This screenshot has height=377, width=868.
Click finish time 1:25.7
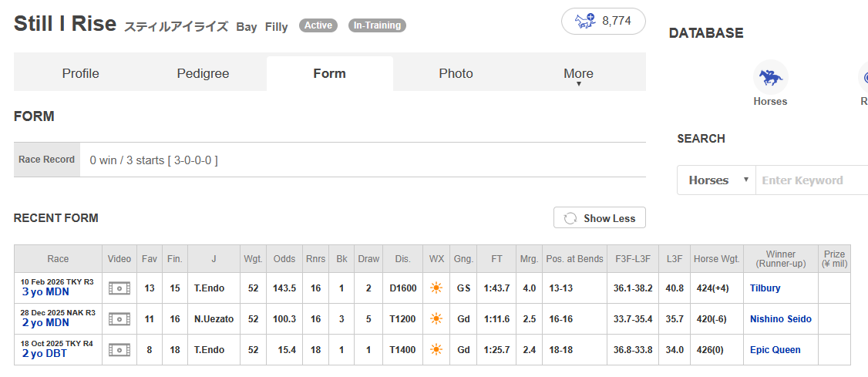[496, 350]
